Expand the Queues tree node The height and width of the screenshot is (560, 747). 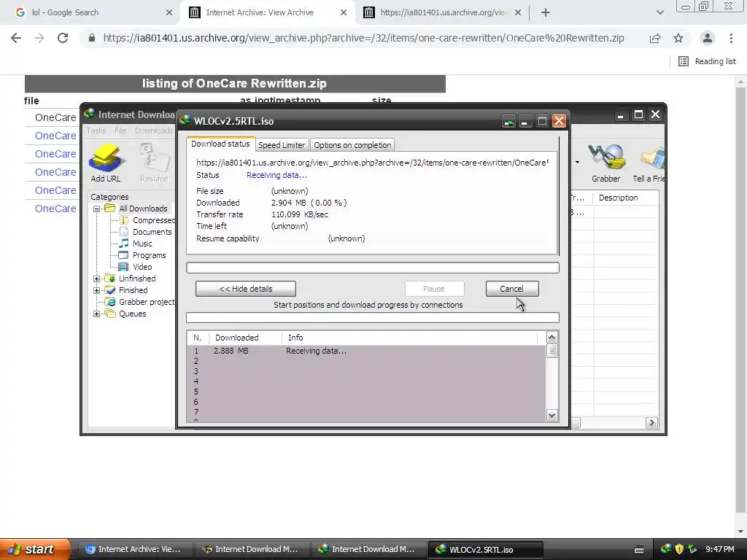(x=97, y=314)
